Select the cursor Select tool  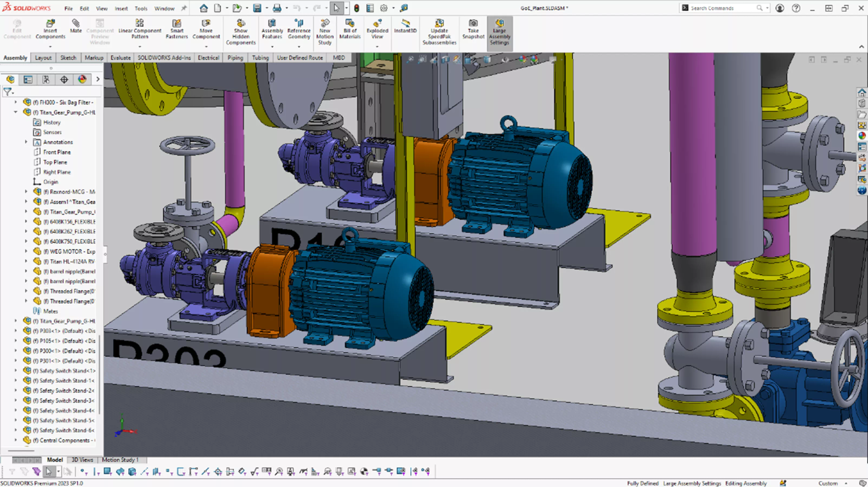click(x=336, y=8)
